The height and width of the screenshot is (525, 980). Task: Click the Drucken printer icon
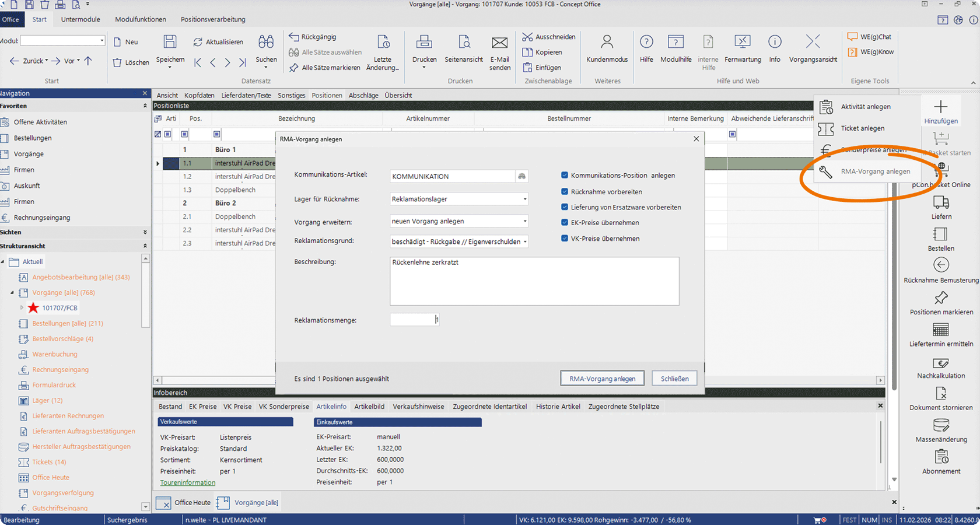coord(424,43)
